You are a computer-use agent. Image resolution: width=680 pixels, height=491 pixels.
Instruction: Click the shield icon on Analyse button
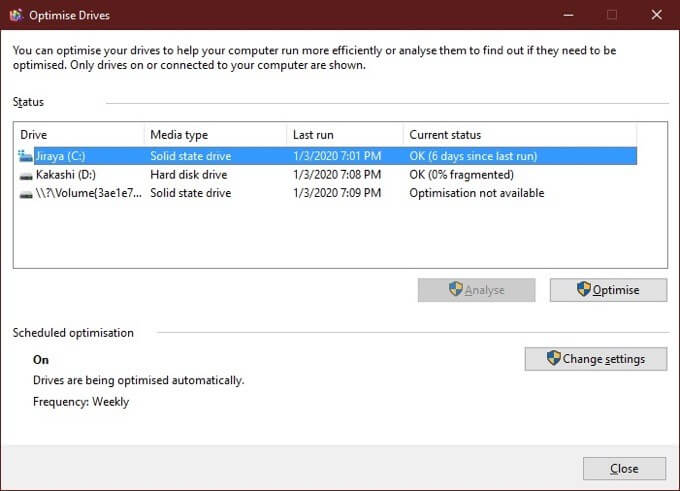[456, 290]
